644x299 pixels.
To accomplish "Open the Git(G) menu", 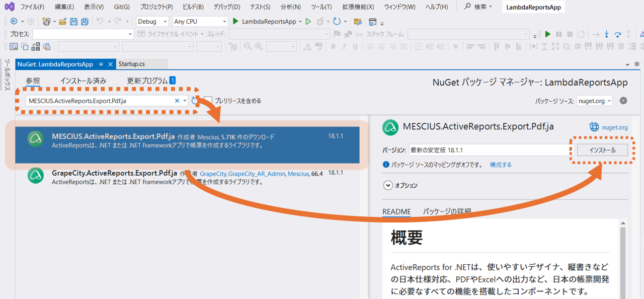I will [x=122, y=7].
